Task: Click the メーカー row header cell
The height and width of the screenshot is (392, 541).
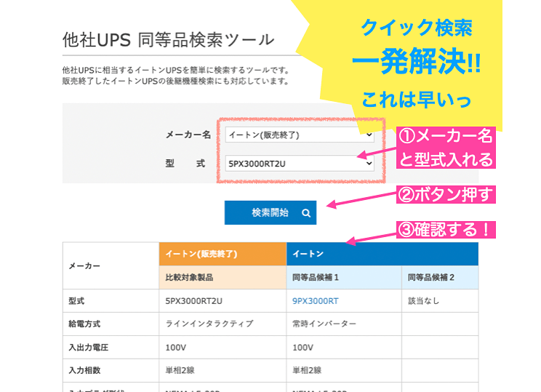Action: (x=111, y=265)
